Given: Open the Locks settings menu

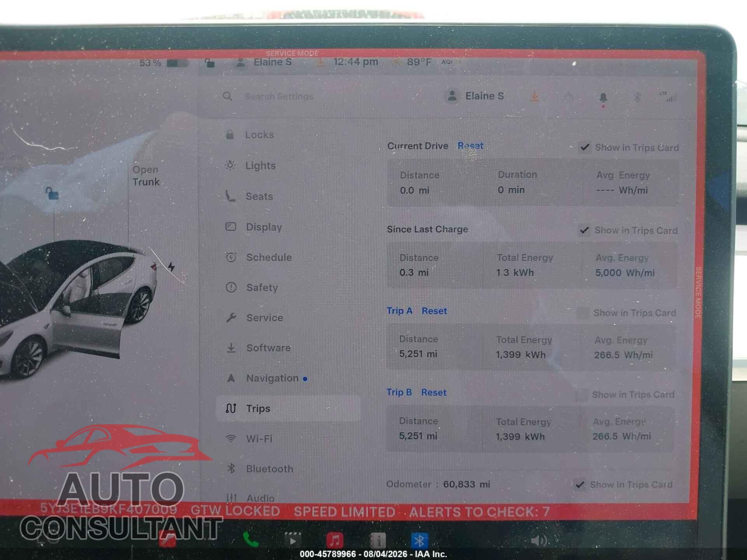Looking at the screenshot, I should click(x=250, y=135).
